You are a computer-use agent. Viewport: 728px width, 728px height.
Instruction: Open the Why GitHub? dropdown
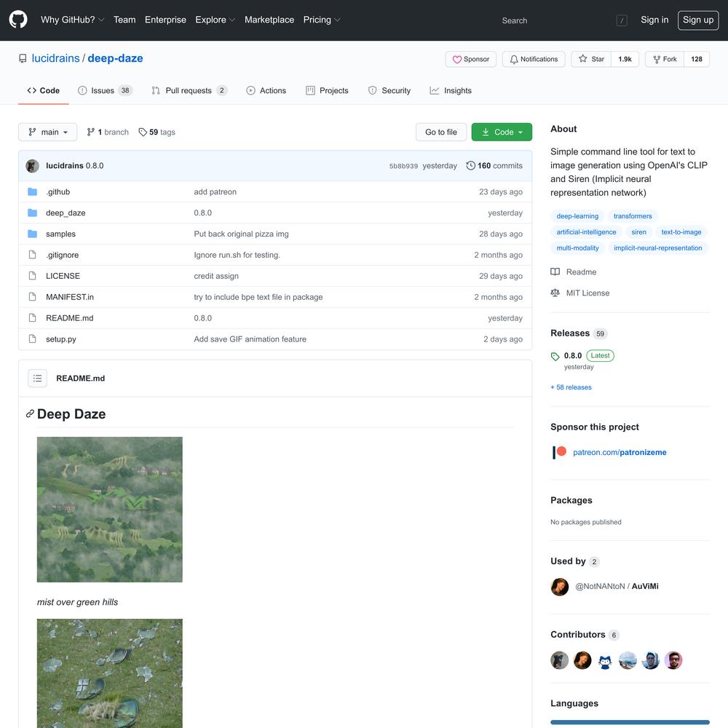coord(72,20)
